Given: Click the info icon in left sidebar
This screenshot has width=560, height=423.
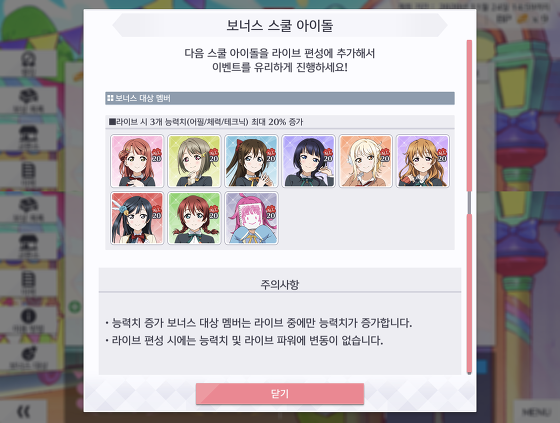Looking at the screenshot, I should pos(28,320).
